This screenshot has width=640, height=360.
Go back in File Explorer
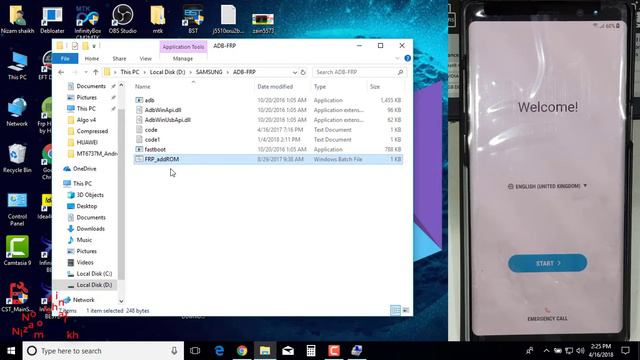pos(61,72)
